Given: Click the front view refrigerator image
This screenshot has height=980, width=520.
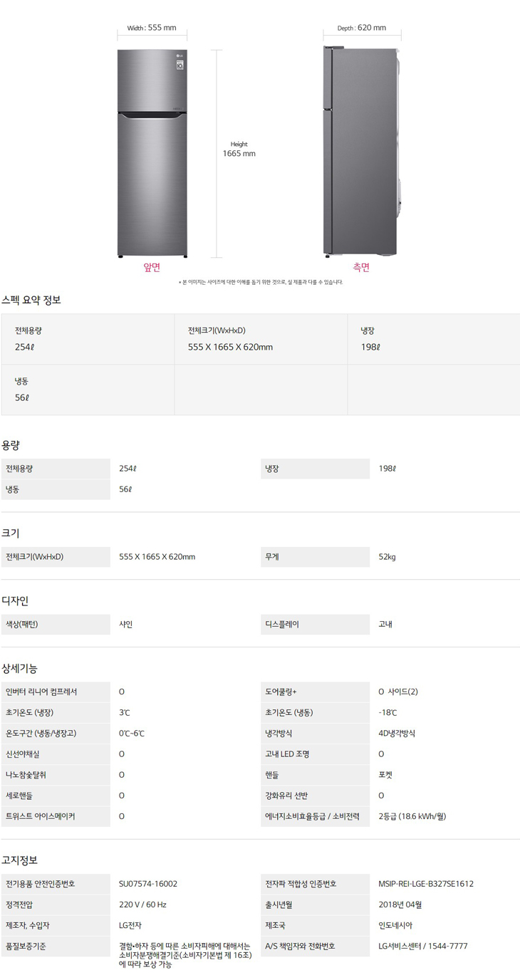Looking at the screenshot, I should click(x=152, y=153).
